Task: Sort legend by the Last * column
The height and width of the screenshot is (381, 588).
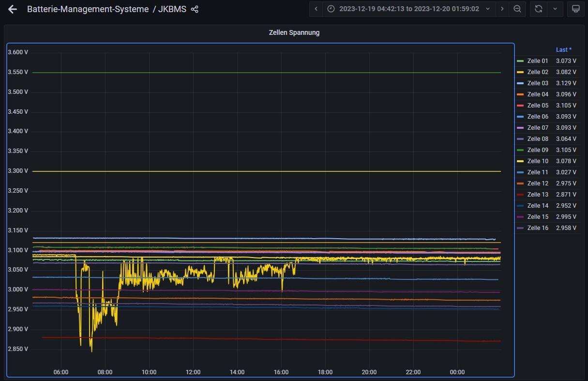Action: pos(563,50)
